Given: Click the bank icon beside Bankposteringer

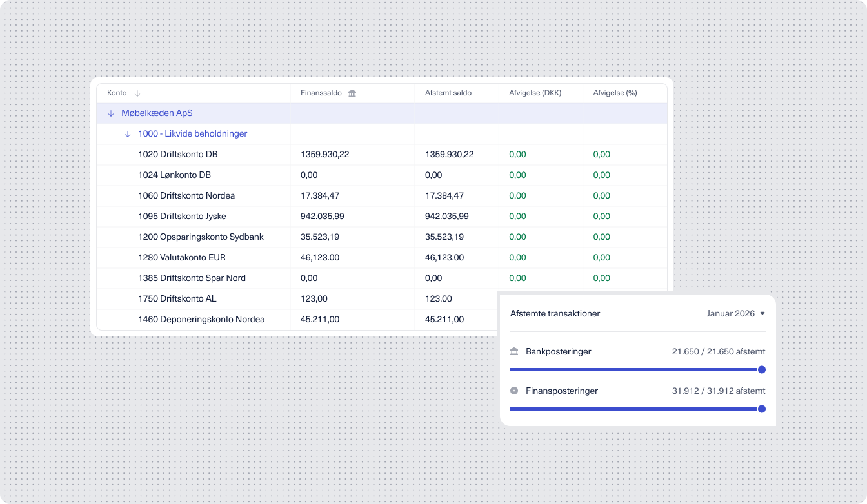Looking at the screenshot, I should pyautogui.click(x=514, y=351).
